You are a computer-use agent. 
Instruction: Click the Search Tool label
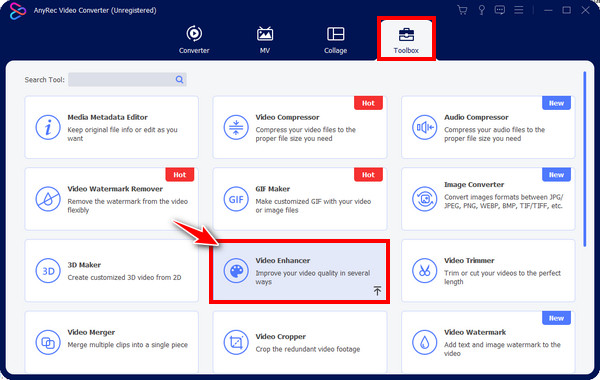tap(44, 80)
